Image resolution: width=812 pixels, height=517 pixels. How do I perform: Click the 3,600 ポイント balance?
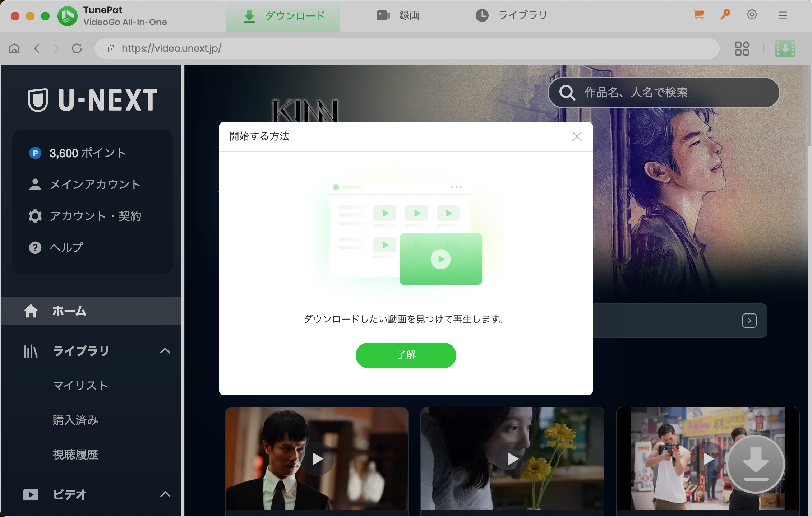pyautogui.click(x=88, y=153)
